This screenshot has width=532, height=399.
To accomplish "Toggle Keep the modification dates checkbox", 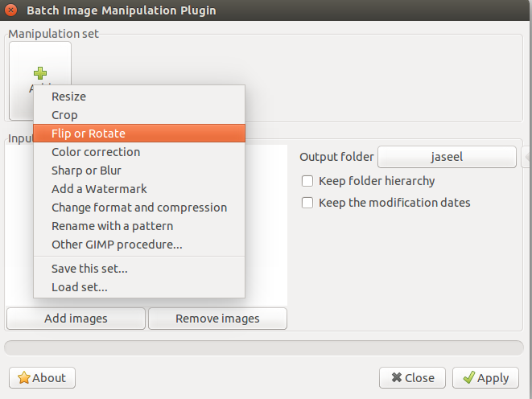I will click(x=307, y=203).
